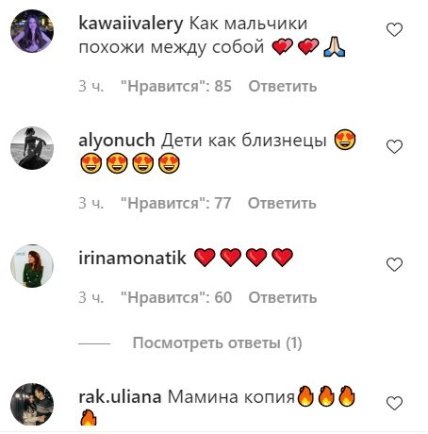Open rak.uliana's profile avatar

pyautogui.click(x=32, y=404)
